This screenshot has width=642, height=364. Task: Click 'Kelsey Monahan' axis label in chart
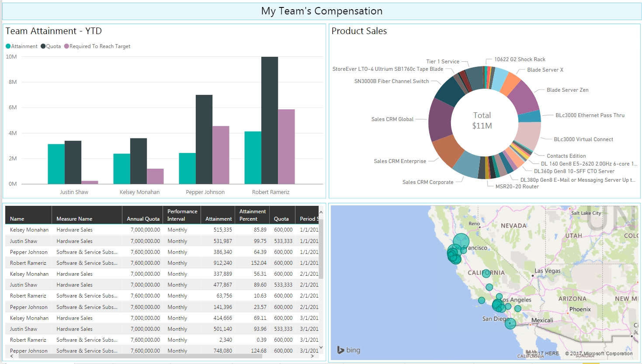point(139,192)
